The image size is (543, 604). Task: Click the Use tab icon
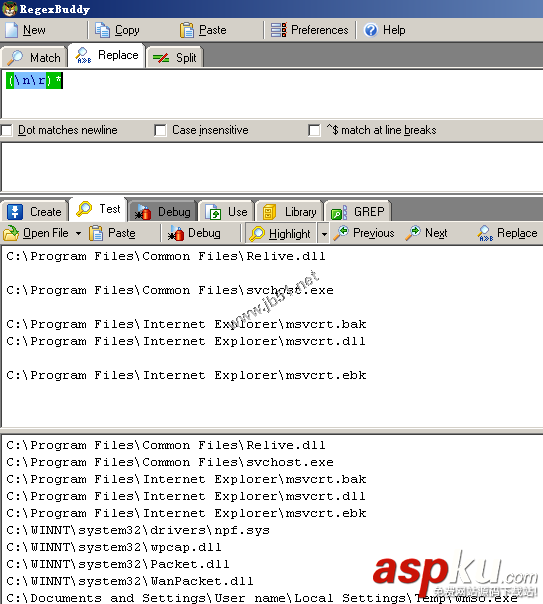pyautogui.click(x=213, y=212)
